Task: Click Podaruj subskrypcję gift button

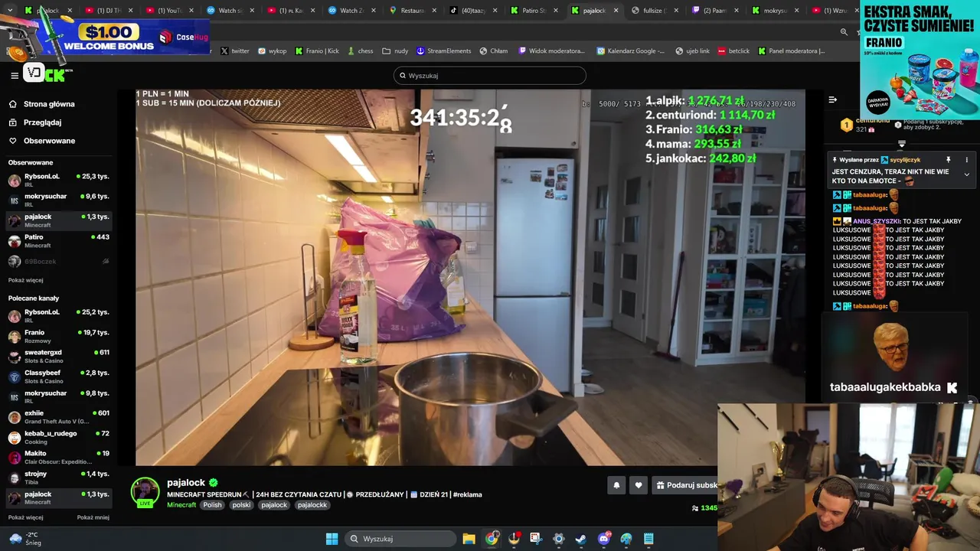Action: (x=686, y=485)
